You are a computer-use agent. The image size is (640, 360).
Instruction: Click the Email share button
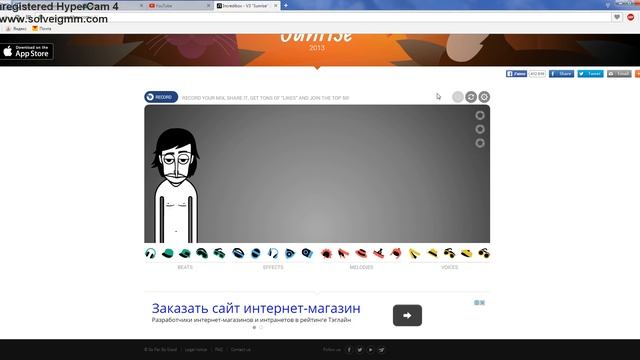619,73
